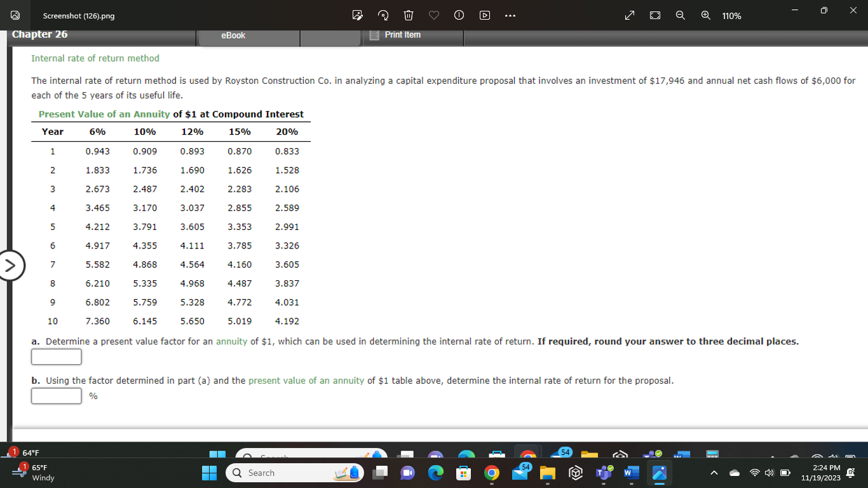The image size is (868, 488).
Task: Zoom out of the screenshot
Action: click(x=680, y=15)
